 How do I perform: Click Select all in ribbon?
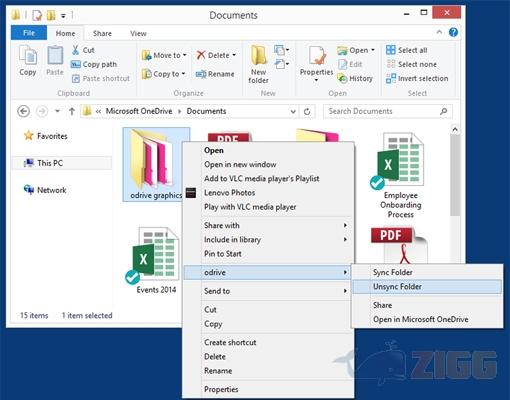click(407, 50)
